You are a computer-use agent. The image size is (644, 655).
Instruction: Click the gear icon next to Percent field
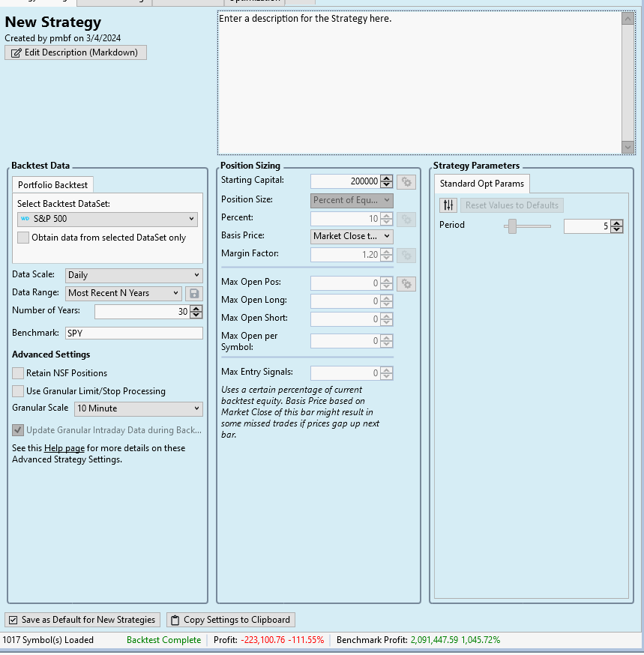tap(406, 219)
